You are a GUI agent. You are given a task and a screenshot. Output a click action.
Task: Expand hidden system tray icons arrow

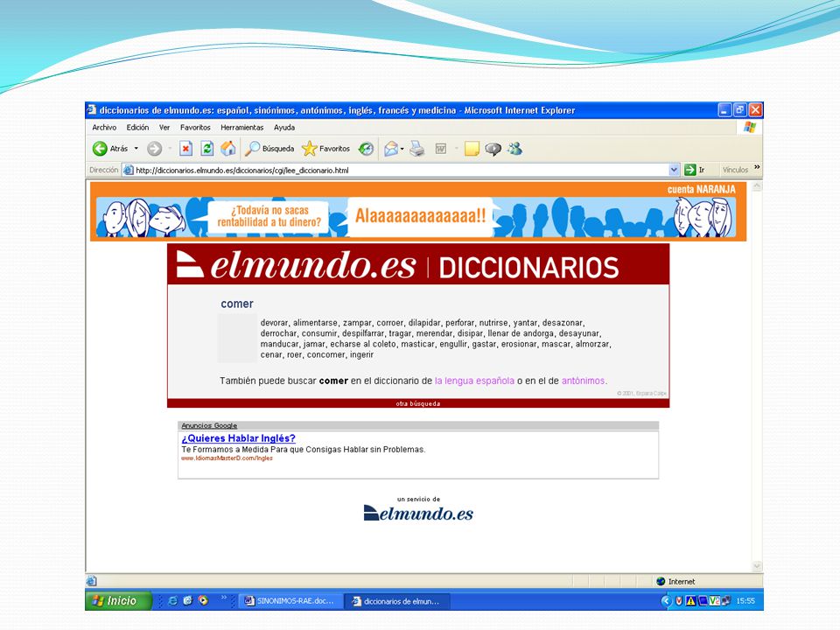(x=666, y=601)
